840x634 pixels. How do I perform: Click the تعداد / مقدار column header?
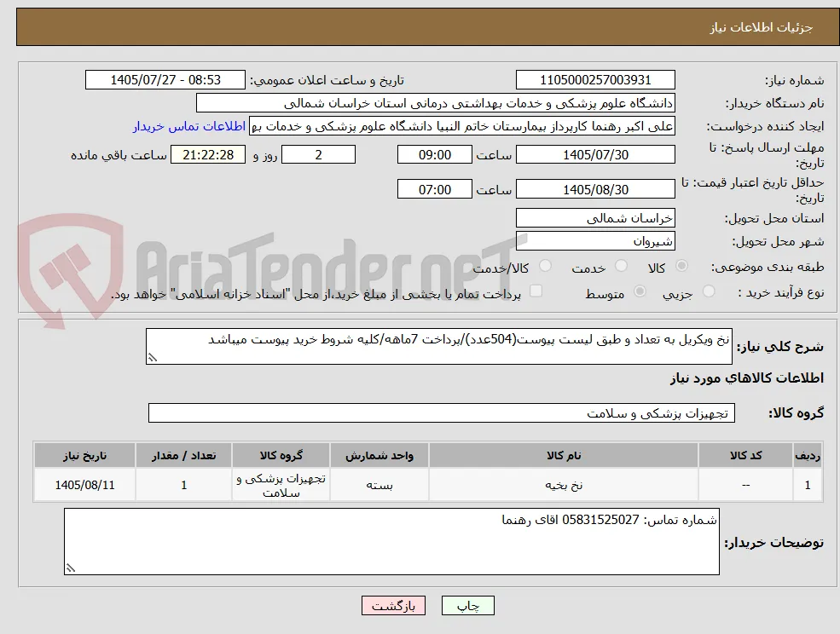click(183, 456)
